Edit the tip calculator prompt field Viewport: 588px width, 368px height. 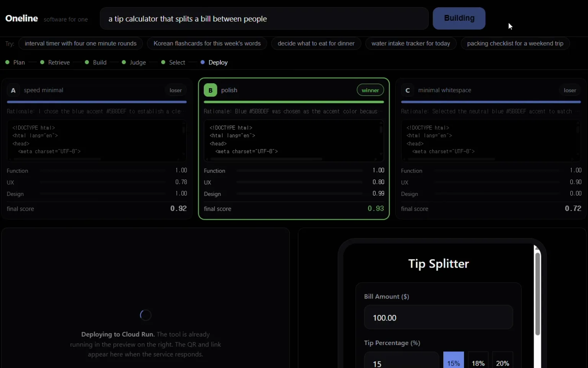click(264, 18)
